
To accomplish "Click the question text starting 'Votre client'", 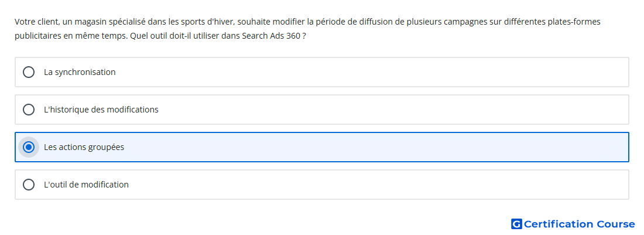I will tap(307, 29).
